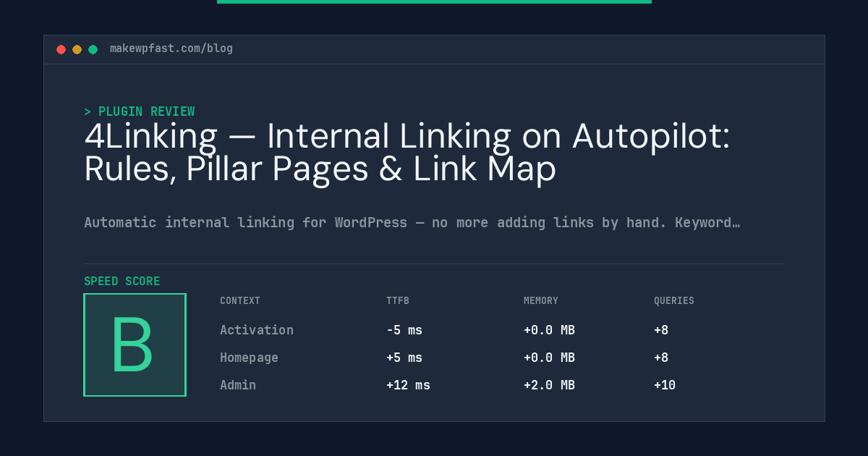
Task: Click the Homepage '+0.0 MB' memory value
Action: point(549,358)
